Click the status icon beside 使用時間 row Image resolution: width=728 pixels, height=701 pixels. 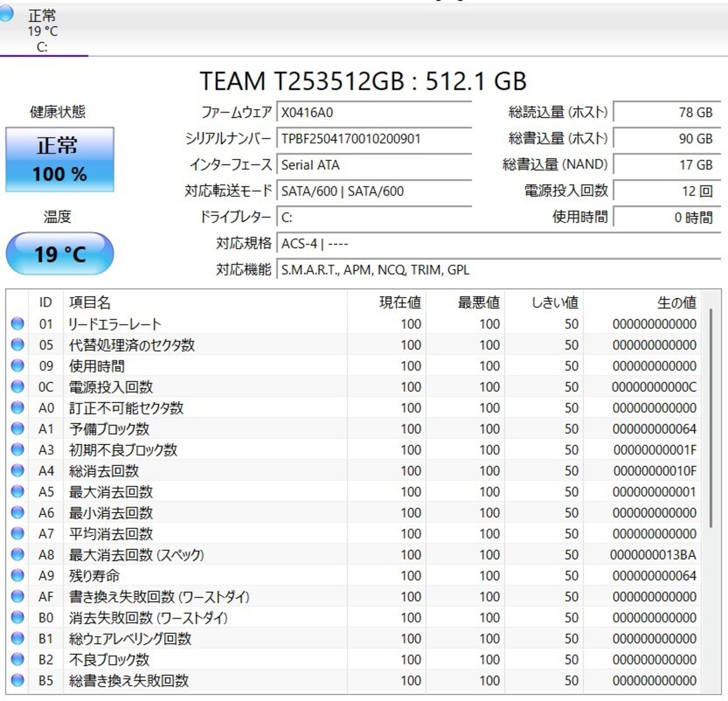pyautogui.click(x=18, y=366)
